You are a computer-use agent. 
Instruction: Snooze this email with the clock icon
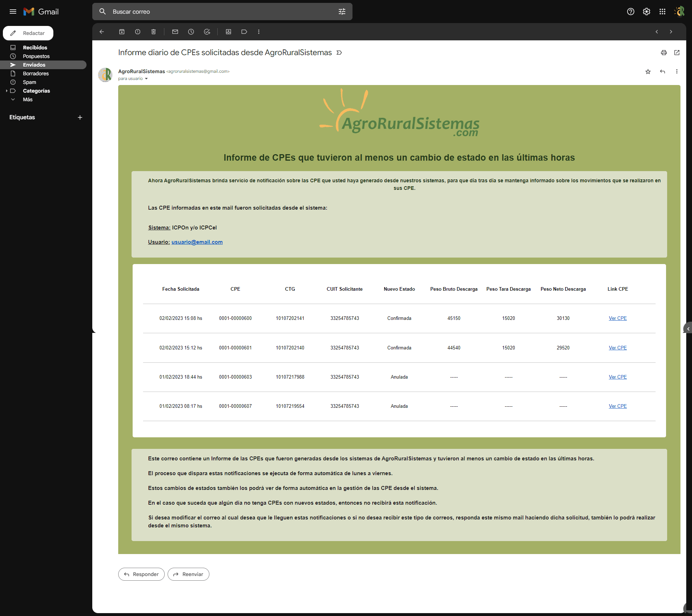click(191, 32)
